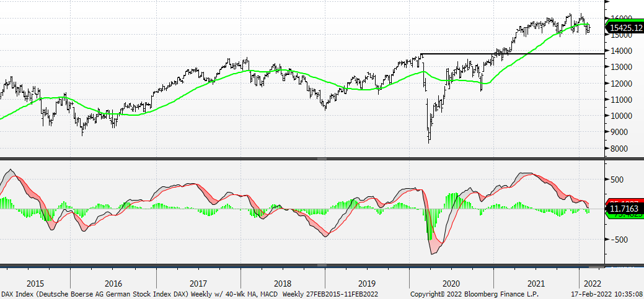Screen dimensions: 644x299
Task: Click the 12000 price axis label
Action: coord(620,84)
